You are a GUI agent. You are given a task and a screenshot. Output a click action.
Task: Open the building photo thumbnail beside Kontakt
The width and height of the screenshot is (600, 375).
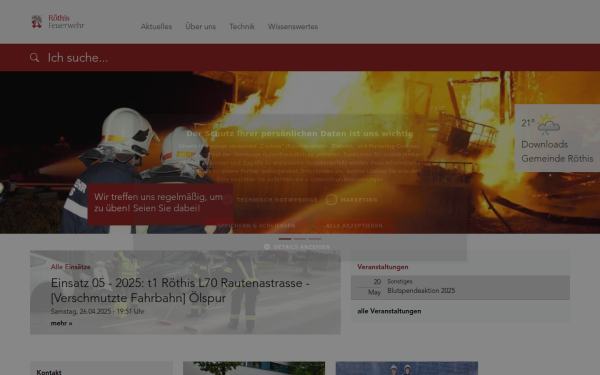point(254,368)
